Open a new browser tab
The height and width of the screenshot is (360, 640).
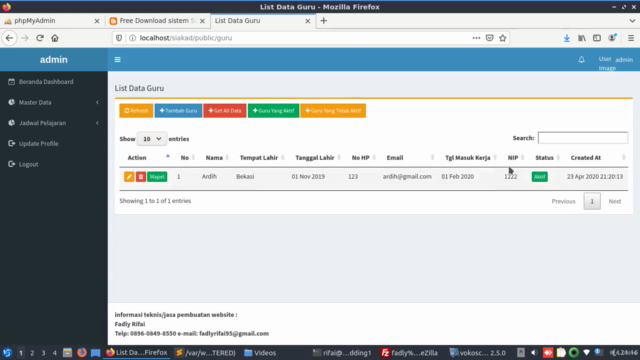point(323,21)
